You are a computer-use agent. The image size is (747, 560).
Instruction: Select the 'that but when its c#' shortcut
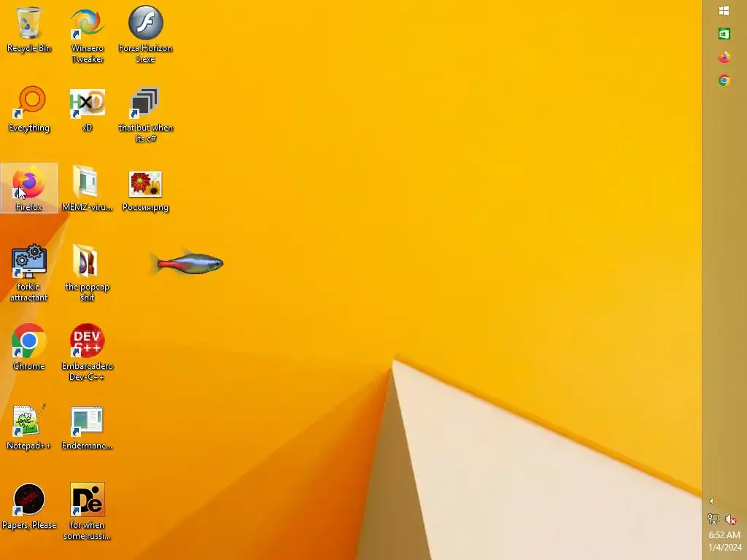click(x=145, y=114)
